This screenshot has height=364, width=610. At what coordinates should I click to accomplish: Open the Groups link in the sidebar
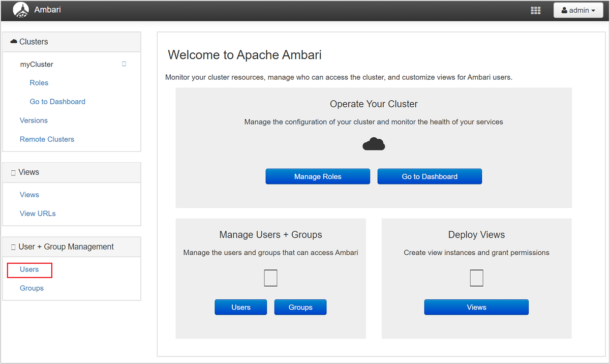pyautogui.click(x=32, y=288)
